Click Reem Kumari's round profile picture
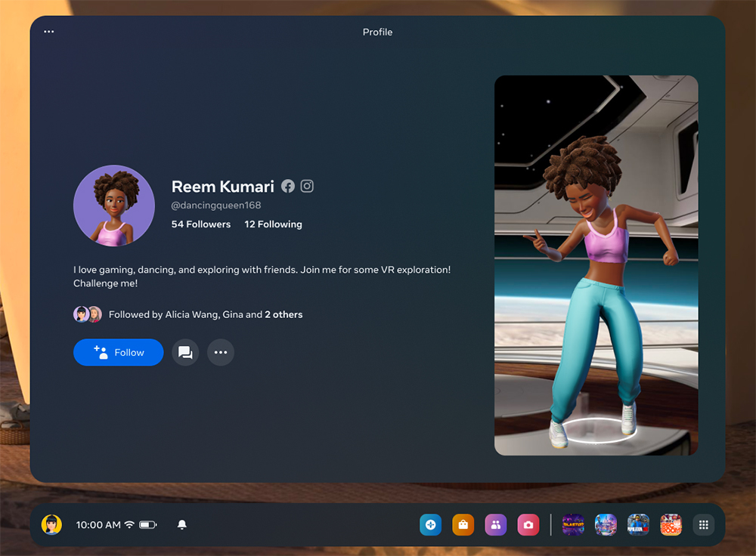756x556 pixels. tap(114, 205)
